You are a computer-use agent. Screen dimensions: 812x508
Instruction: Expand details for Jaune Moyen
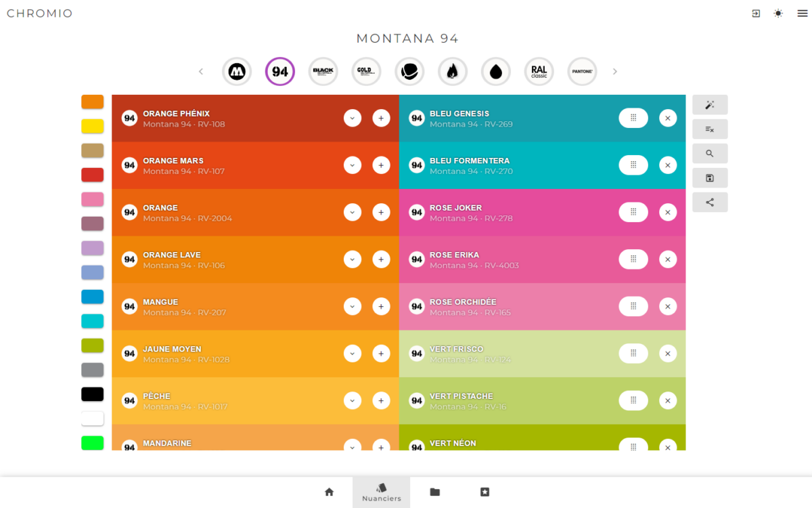pyautogui.click(x=353, y=354)
